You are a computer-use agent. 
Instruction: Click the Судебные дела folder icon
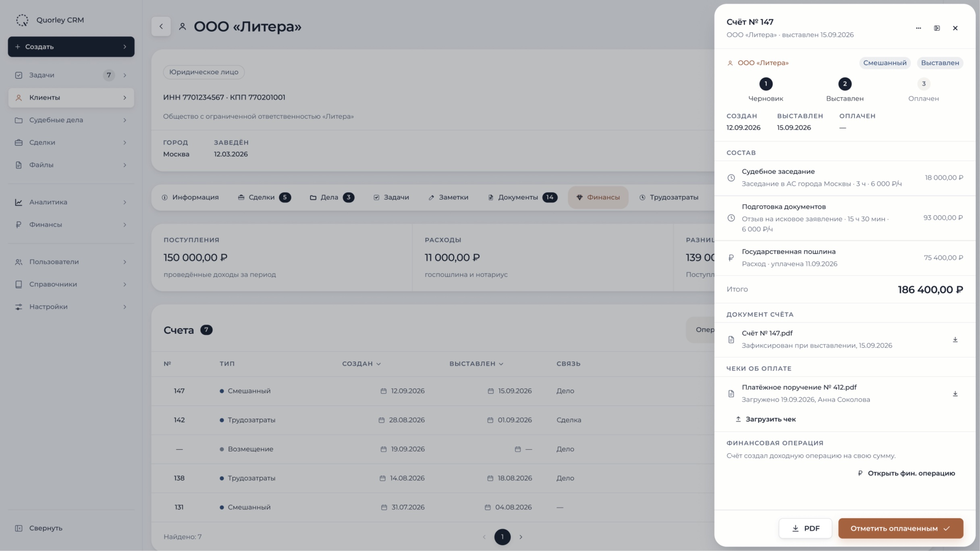[x=19, y=120]
